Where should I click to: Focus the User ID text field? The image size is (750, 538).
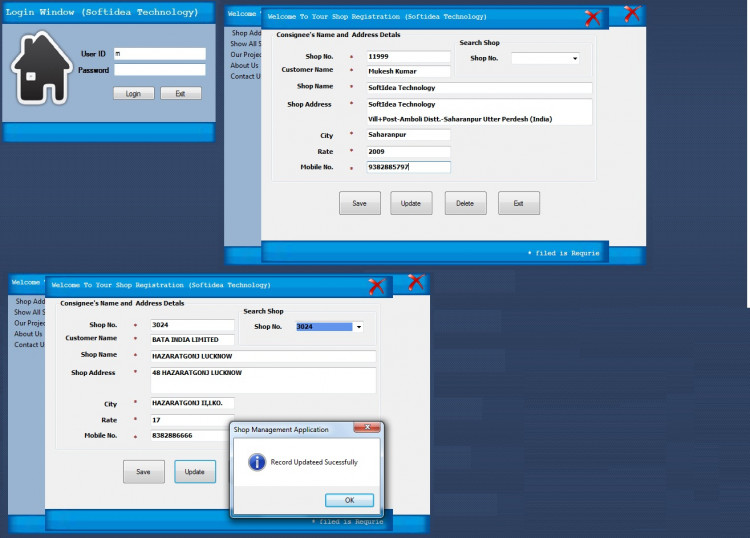pos(159,54)
